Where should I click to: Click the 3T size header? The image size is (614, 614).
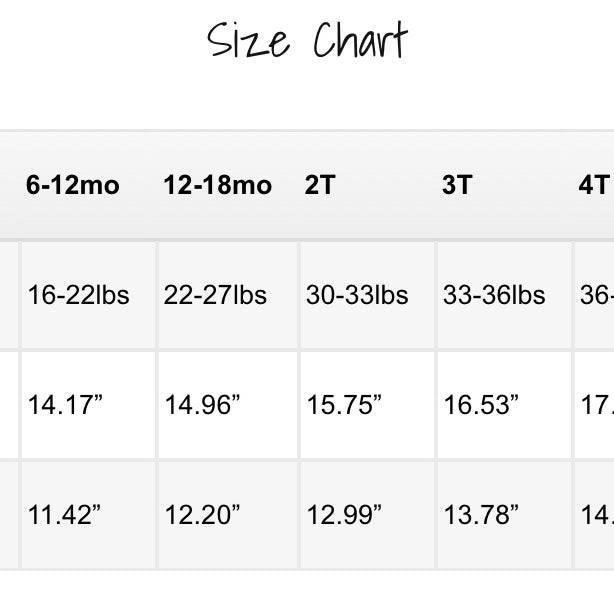pos(457,185)
